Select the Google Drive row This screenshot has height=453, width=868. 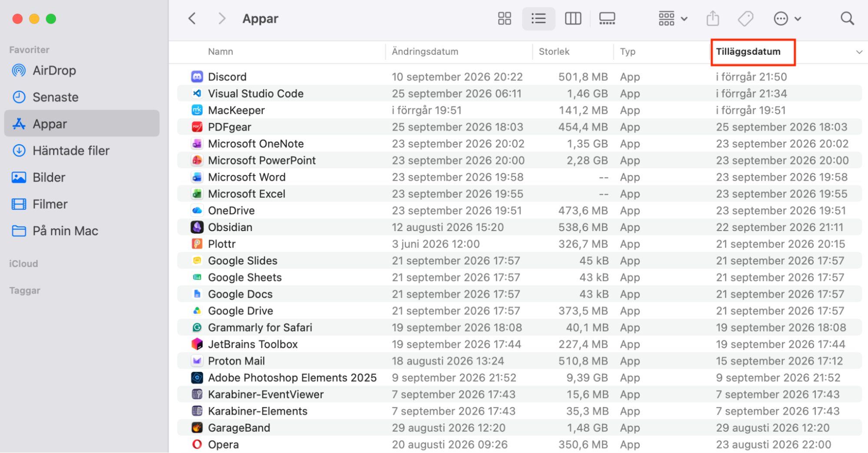pos(519,311)
